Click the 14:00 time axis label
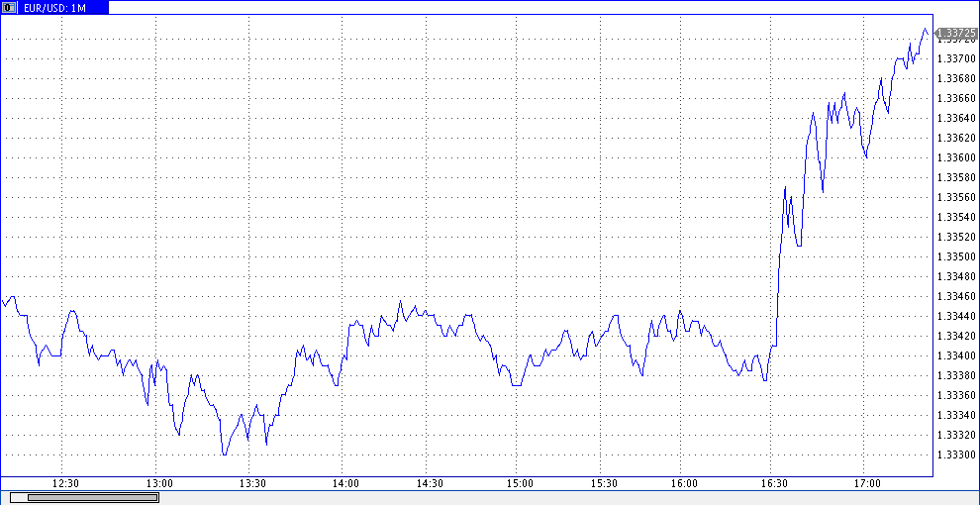The image size is (980, 505). point(345,484)
